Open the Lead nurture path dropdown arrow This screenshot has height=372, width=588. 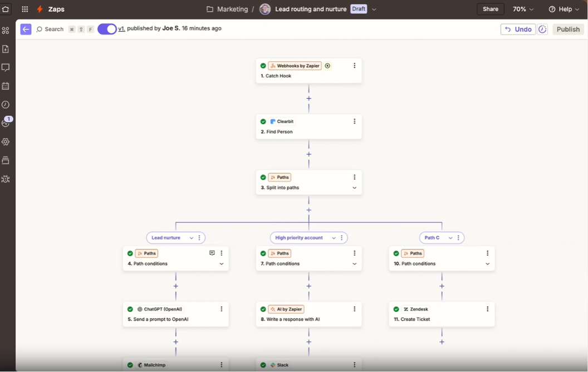[191, 238]
